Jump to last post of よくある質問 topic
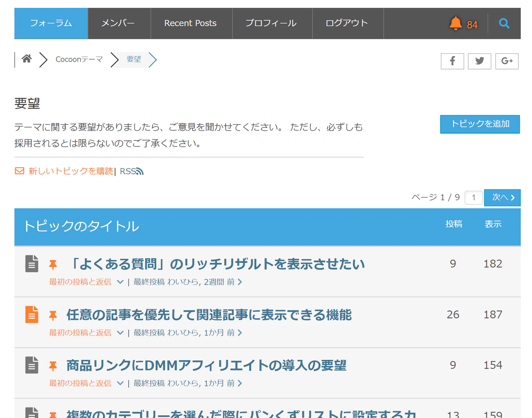The height and width of the screenshot is (418, 532). (x=240, y=282)
